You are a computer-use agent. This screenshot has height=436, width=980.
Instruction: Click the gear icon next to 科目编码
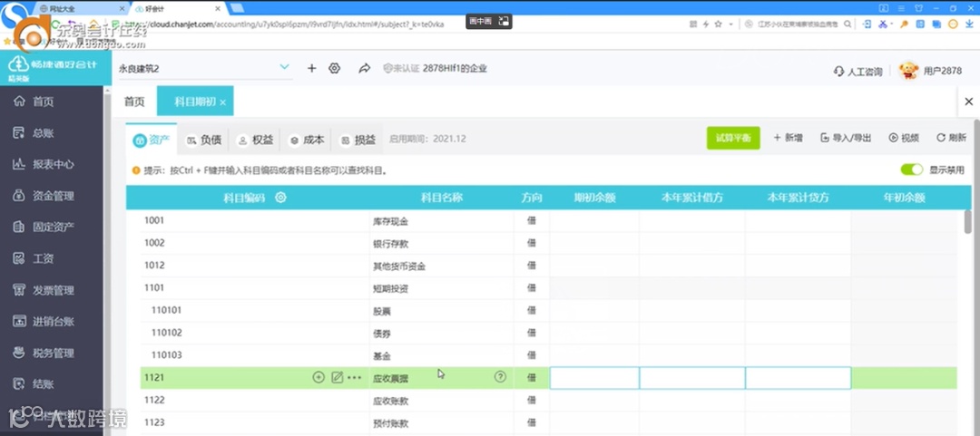pyautogui.click(x=280, y=198)
